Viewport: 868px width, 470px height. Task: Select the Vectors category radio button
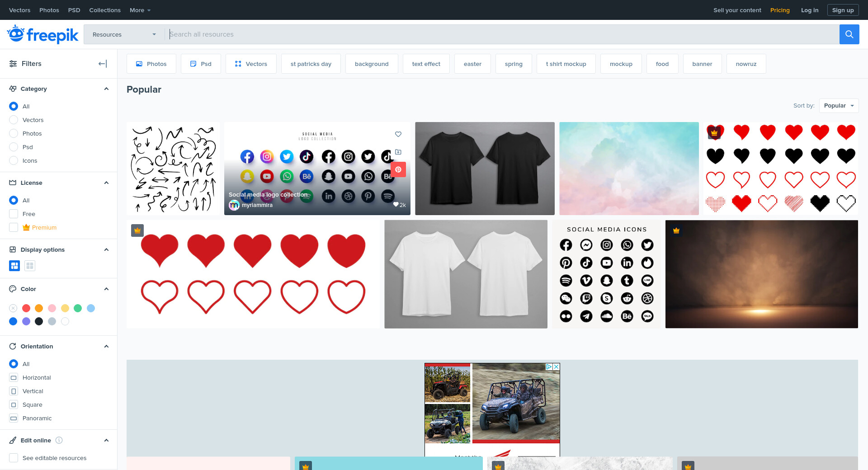point(14,120)
